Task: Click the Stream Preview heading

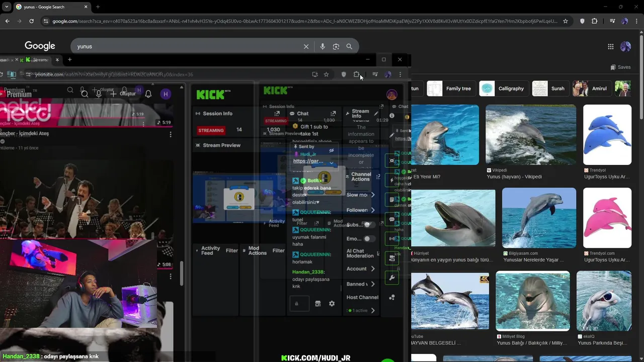Action: pos(221,145)
